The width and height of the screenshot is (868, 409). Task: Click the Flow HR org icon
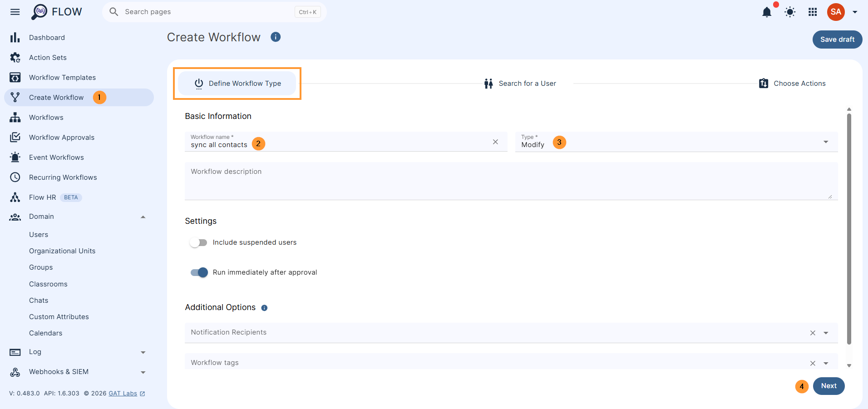(x=15, y=197)
